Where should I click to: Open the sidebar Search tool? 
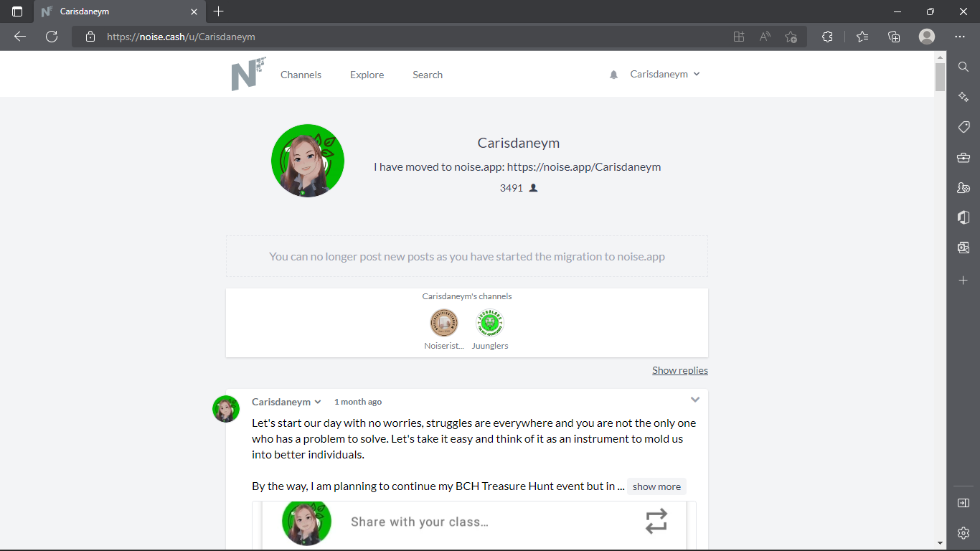coord(963,67)
